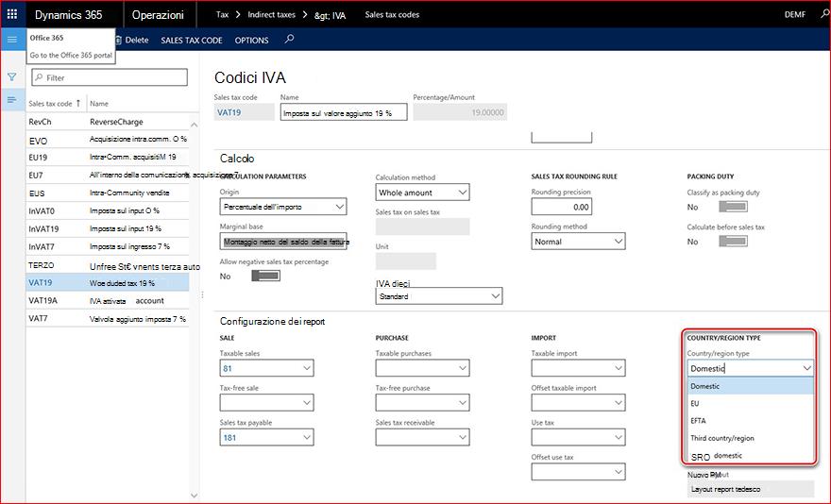Click the list view icon below filter

pos(11,100)
